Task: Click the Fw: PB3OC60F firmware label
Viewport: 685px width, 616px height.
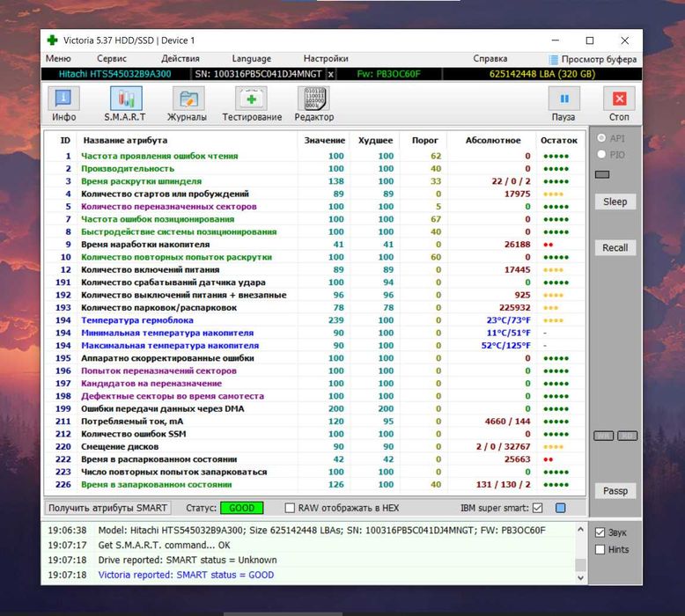Action: [389, 74]
